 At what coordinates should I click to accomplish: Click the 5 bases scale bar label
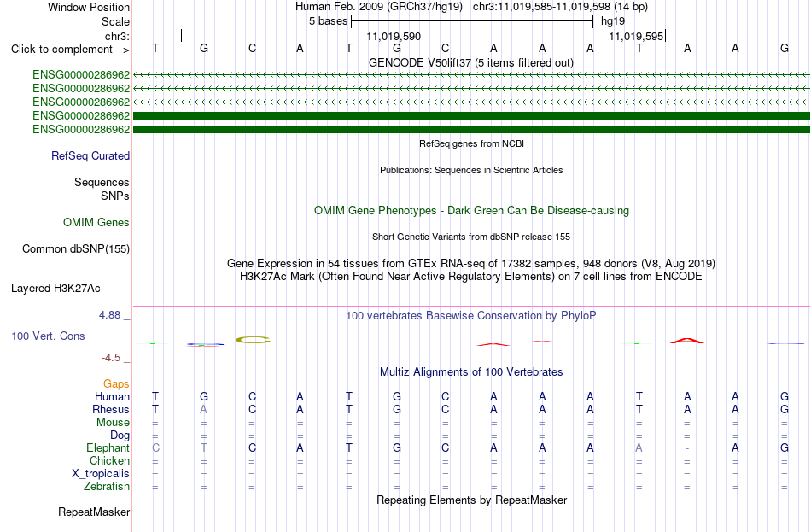click(x=328, y=21)
